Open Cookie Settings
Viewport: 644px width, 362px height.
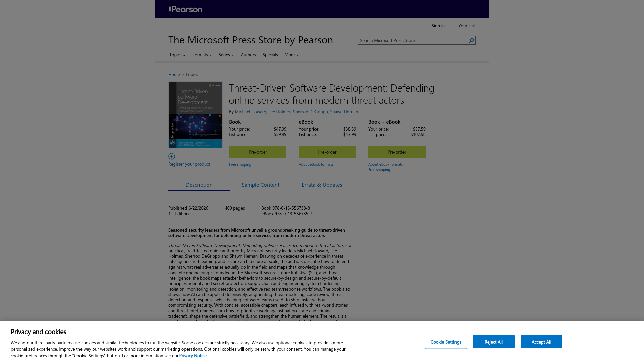(x=446, y=342)
